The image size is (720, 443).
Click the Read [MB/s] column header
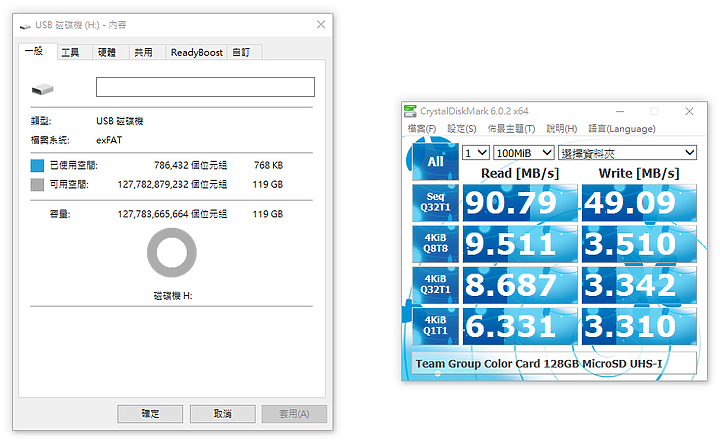pyautogui.click(x=520, y=173)
